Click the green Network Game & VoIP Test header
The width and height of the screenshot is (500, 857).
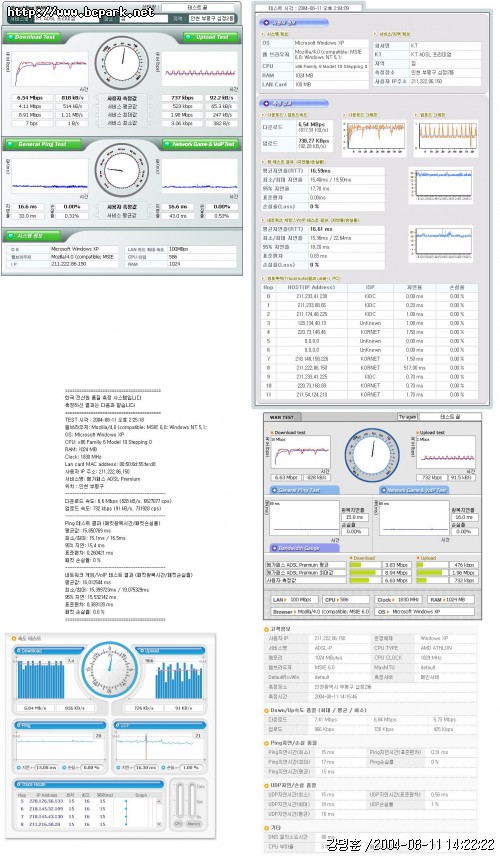[200, 144]
